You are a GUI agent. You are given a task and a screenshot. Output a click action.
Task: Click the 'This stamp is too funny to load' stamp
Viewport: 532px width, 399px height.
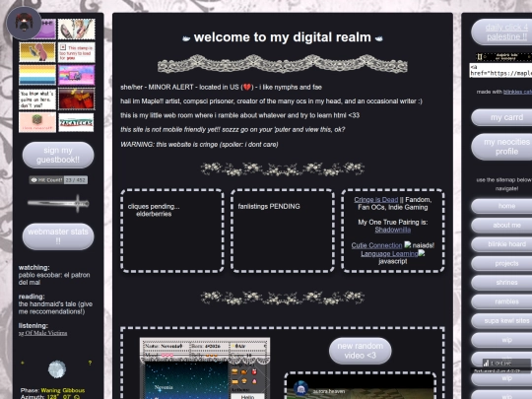click(x=77, y=52)
